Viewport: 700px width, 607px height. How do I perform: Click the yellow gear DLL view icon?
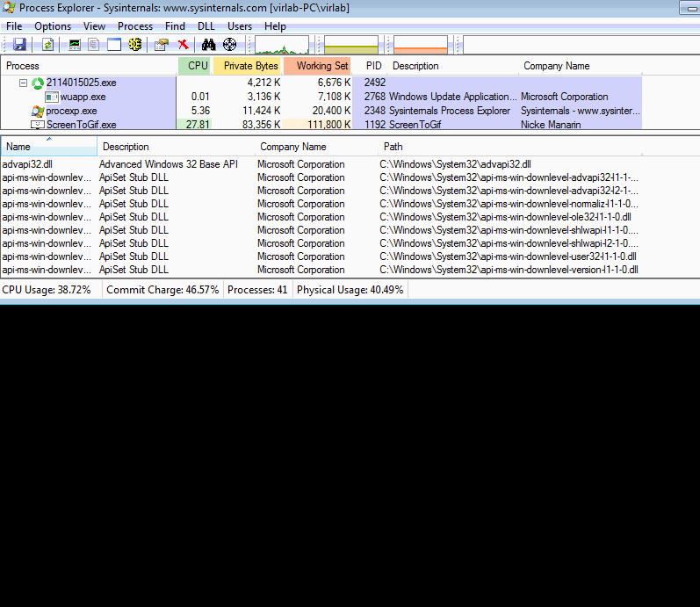135,44
